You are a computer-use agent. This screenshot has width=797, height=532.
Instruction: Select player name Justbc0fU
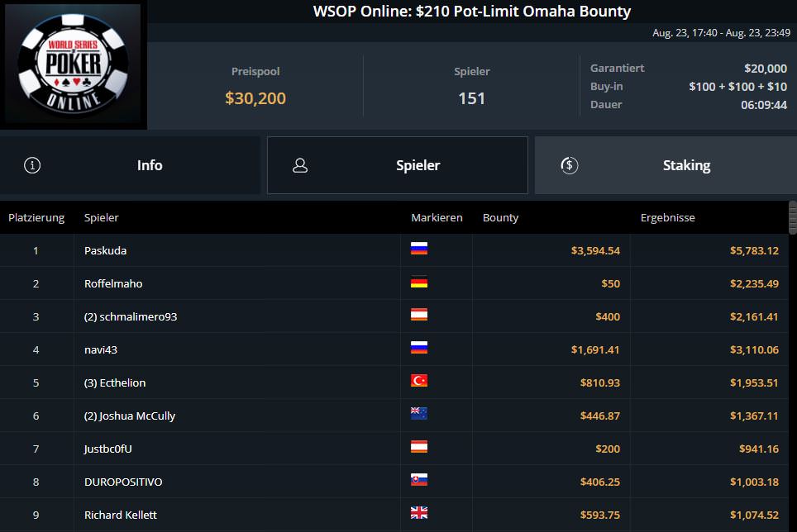[108, 449]
